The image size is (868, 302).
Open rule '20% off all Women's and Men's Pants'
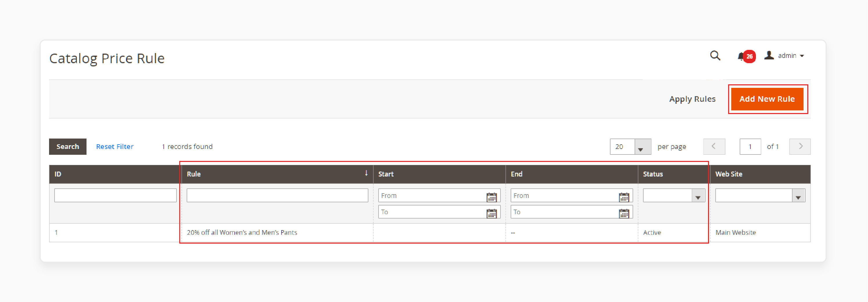(242, 232)
